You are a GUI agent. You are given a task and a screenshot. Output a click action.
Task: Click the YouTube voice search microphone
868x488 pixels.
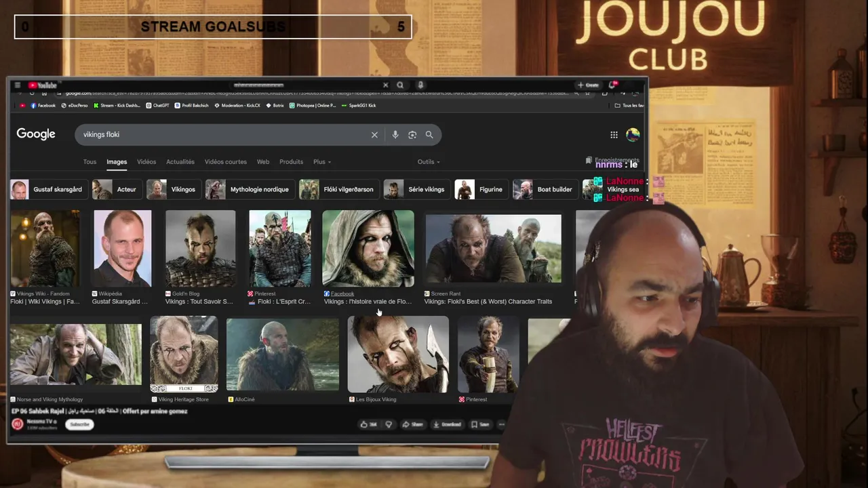coord(420,85)
